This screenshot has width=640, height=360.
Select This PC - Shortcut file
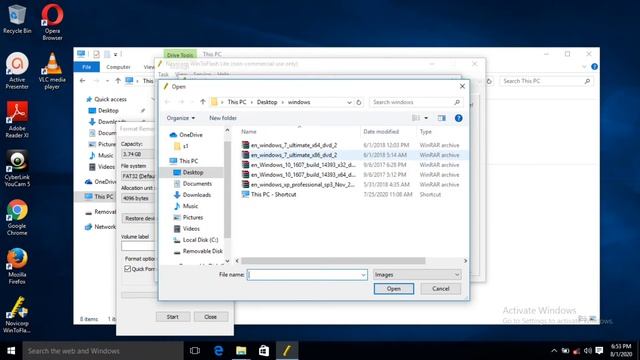pos(269,194)
